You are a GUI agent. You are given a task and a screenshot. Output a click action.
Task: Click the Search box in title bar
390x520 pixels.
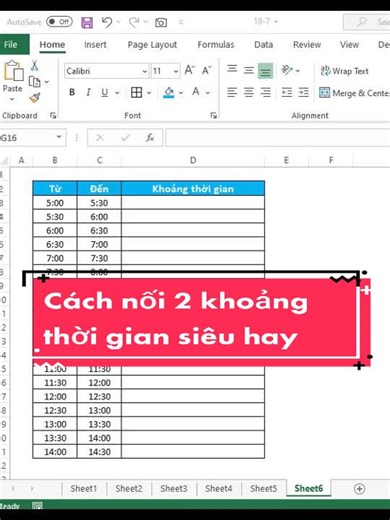(367, 22)
